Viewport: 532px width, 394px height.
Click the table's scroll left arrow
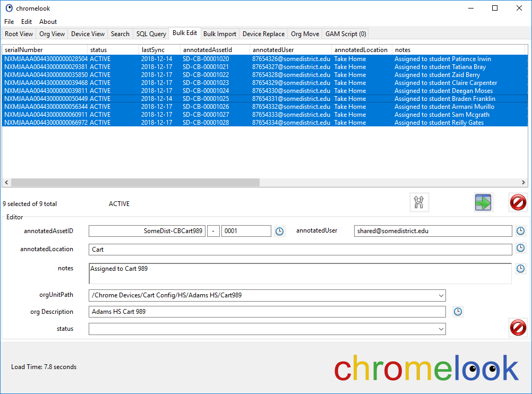(x=6, y=183)
